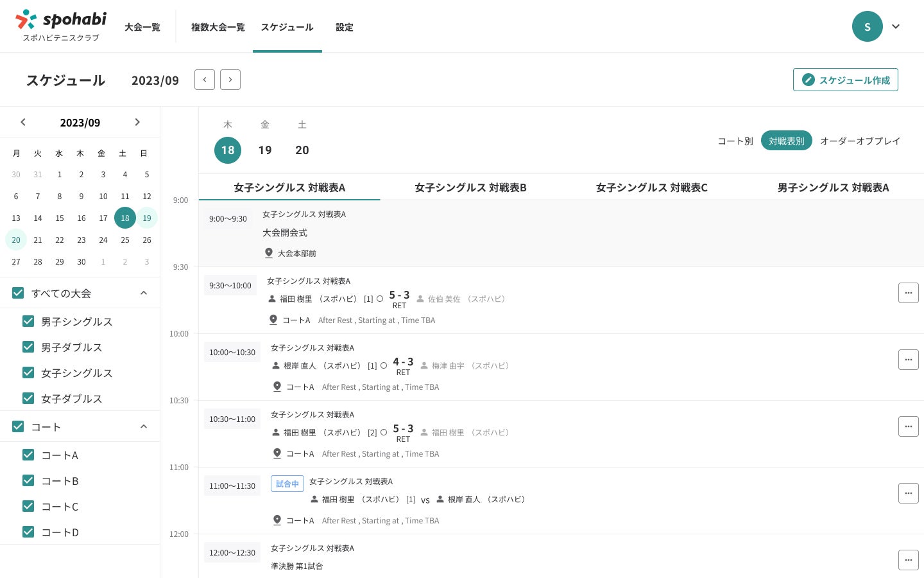Switch to 女子シングルス 対戦表B tab

tap(470, 188)
